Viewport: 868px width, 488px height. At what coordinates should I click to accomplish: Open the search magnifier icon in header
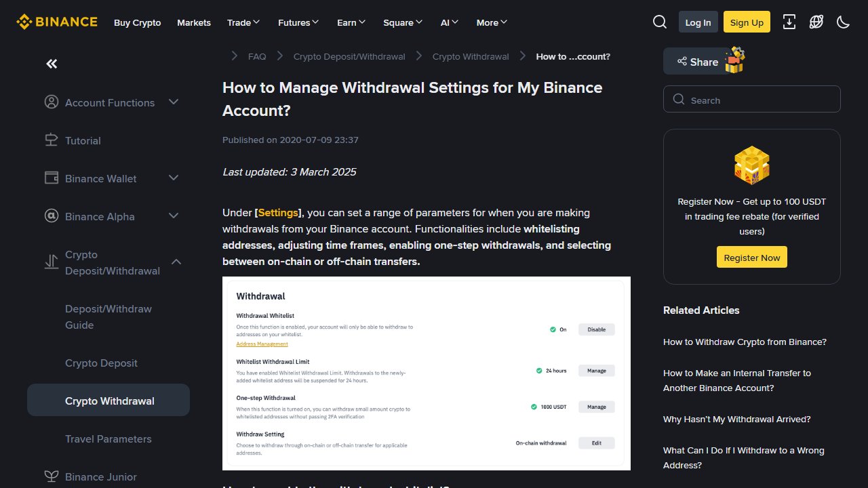[x=660, y=22]
